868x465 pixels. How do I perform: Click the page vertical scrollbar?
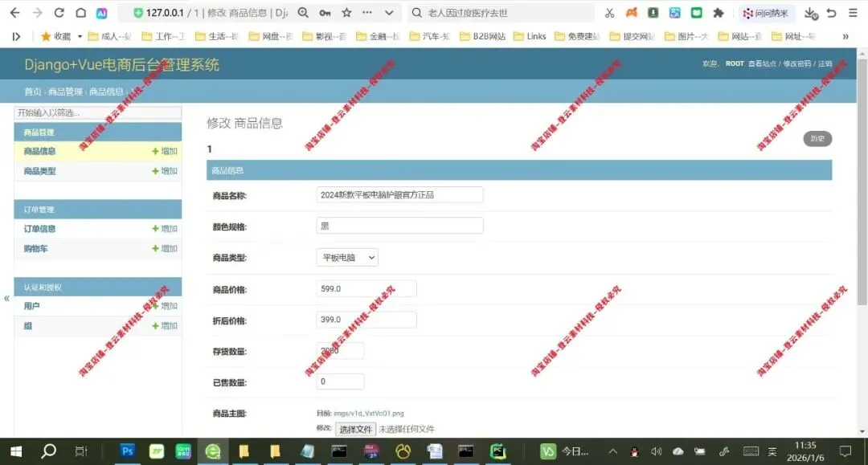pyautogui.click(x=862, y=182)
